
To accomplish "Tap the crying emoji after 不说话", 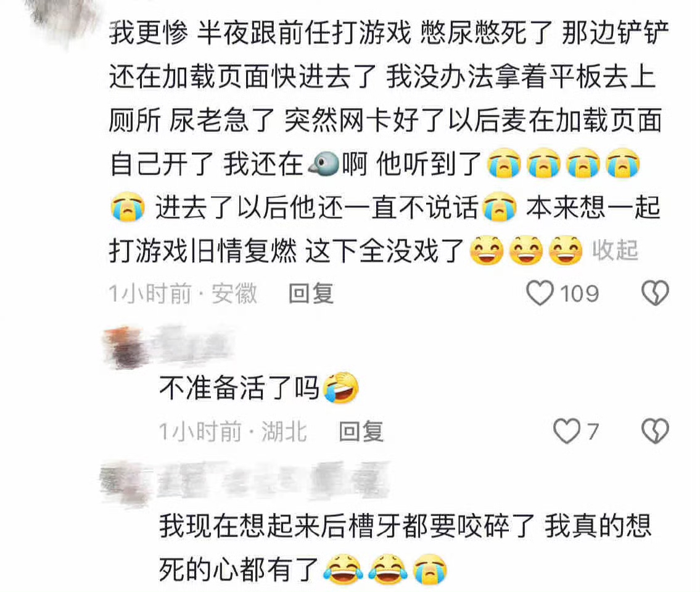I will (x=500, y=207).
